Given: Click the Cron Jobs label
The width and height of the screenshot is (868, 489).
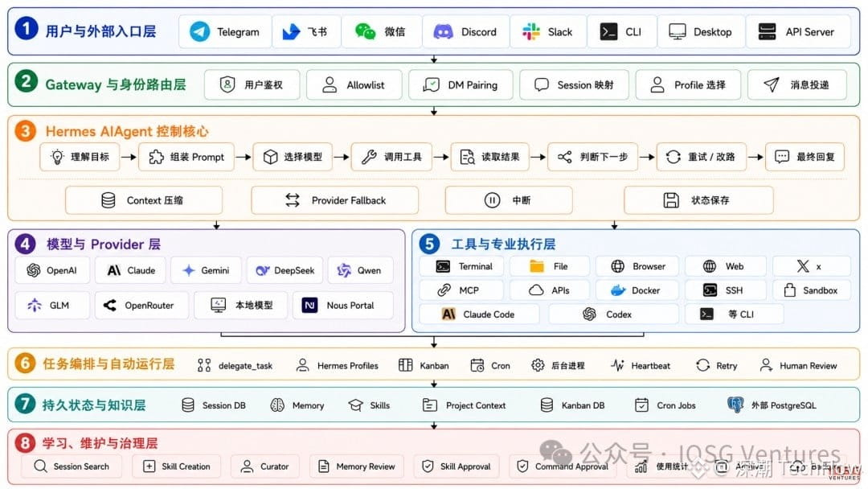Looking at the screenshot, I should pyautogui.click(x=676, y=405).
